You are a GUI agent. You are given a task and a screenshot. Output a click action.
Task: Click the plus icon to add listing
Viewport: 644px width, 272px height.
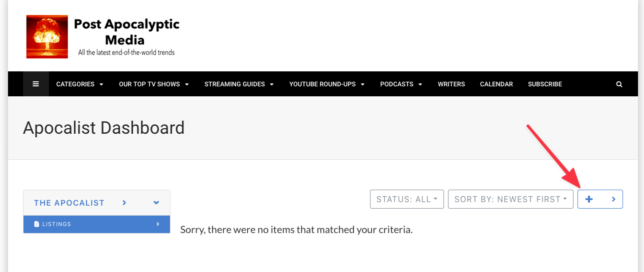pos(589,199)
